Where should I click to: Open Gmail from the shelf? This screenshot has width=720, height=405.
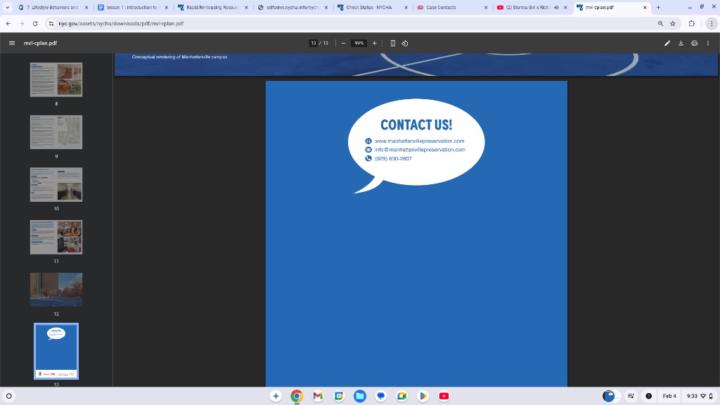[318, 396]
